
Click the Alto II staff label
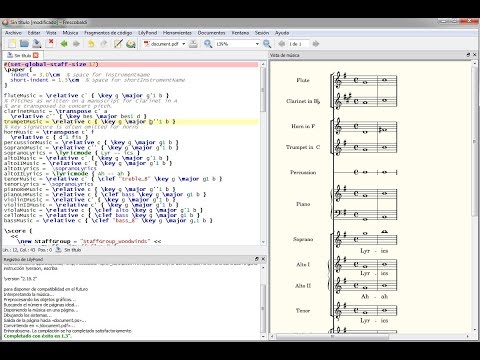pos(303,286)
